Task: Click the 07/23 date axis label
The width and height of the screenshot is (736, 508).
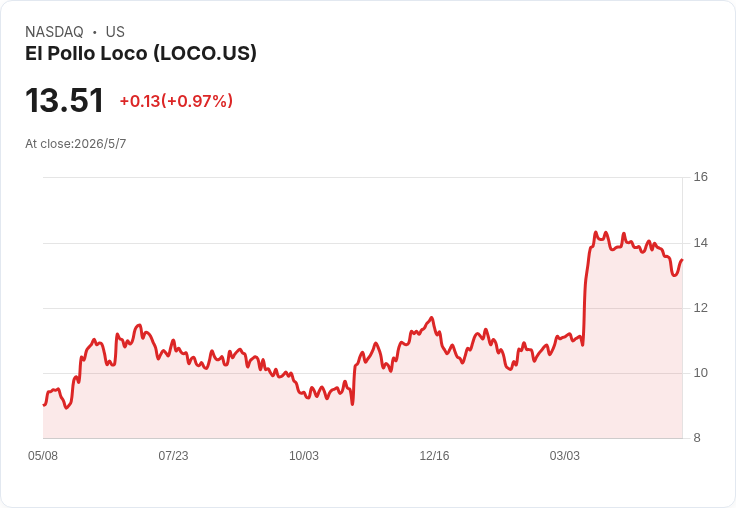Action: click(173, 456)
